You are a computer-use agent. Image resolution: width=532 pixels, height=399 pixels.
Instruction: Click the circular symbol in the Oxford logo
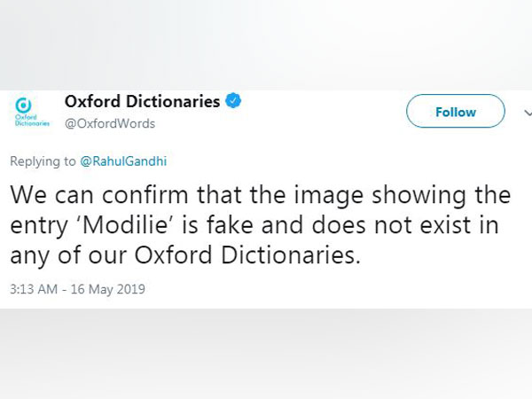pyautogui.click(x=23, y=105)
